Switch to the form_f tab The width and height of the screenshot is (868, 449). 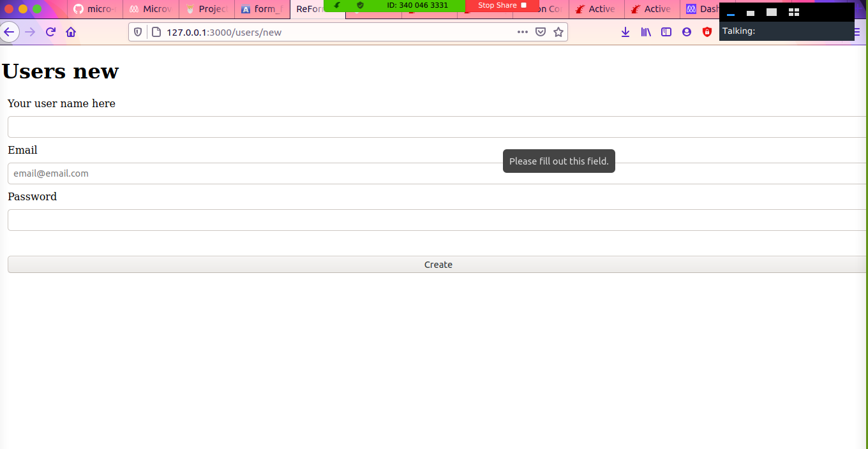(262, 10)
